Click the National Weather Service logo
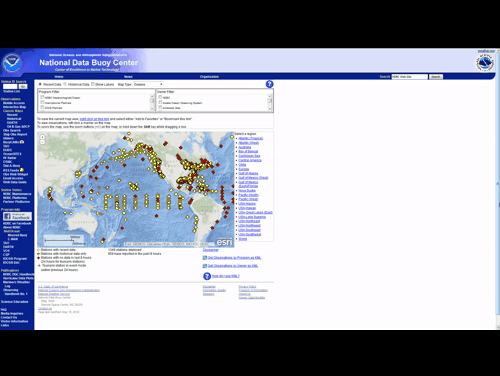This screenshot has width=500, height=376. (485, 63)
